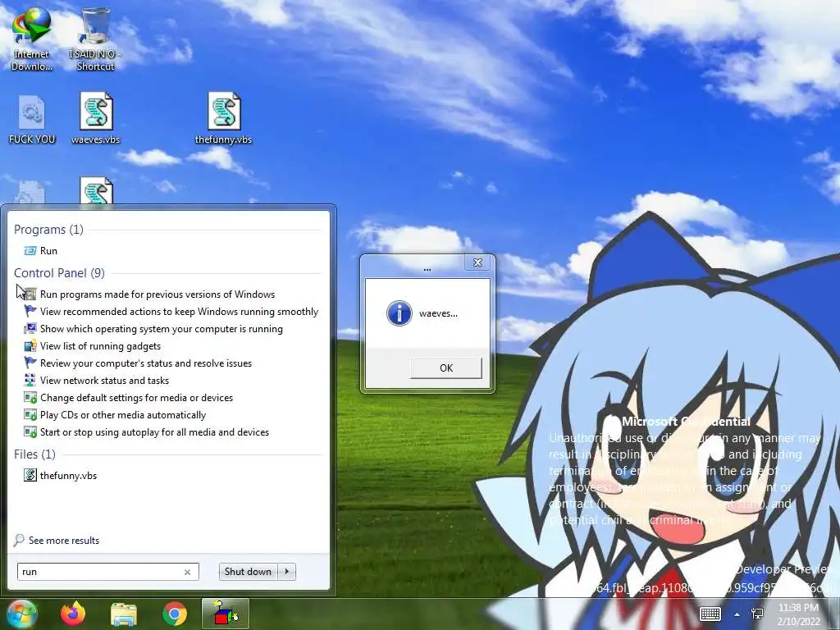840x630 pixels.
Task: Show hidden system tray icons arrow
Action: [737, 614]
